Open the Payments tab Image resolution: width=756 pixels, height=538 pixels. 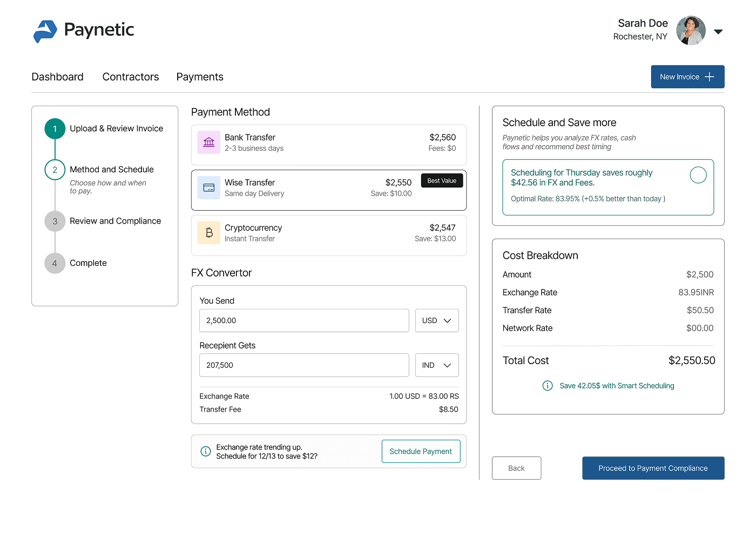coord(200,77)
